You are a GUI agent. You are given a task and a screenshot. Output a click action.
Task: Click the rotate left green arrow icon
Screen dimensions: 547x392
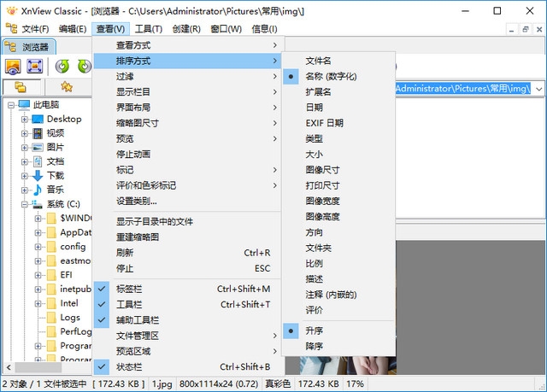click(x=62, y=66)
